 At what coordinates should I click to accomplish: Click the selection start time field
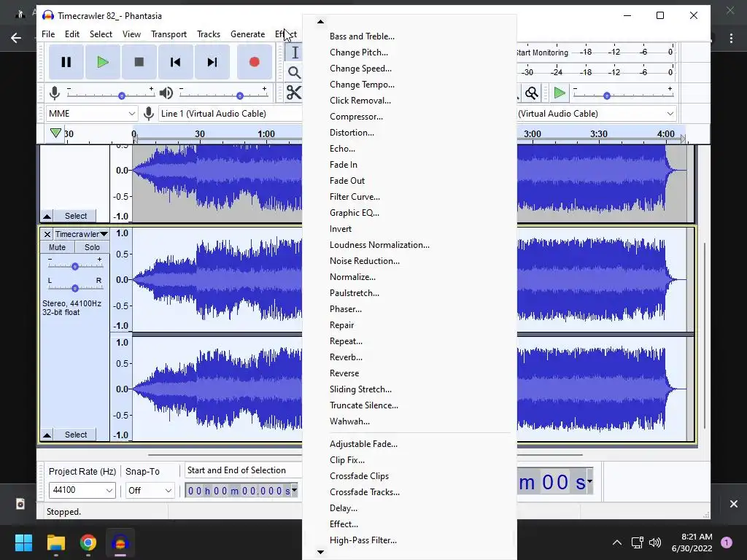tap(239, 491)
